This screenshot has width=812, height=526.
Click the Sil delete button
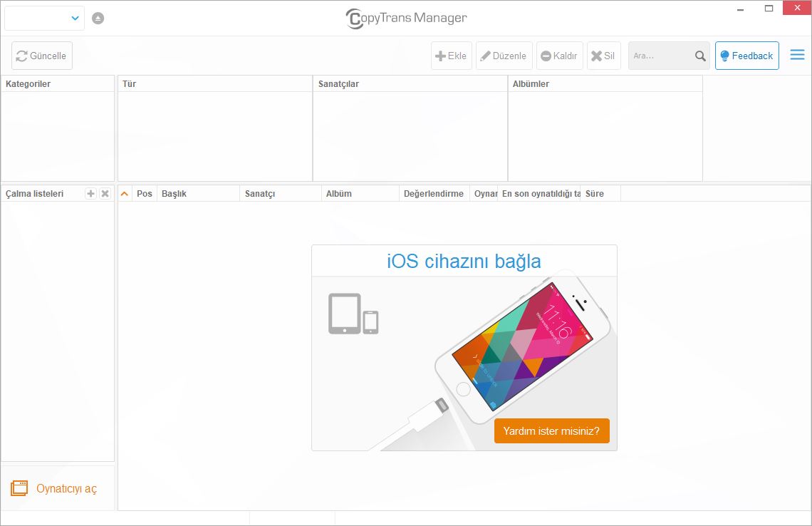pyautogui.click(x=603, y=56)
